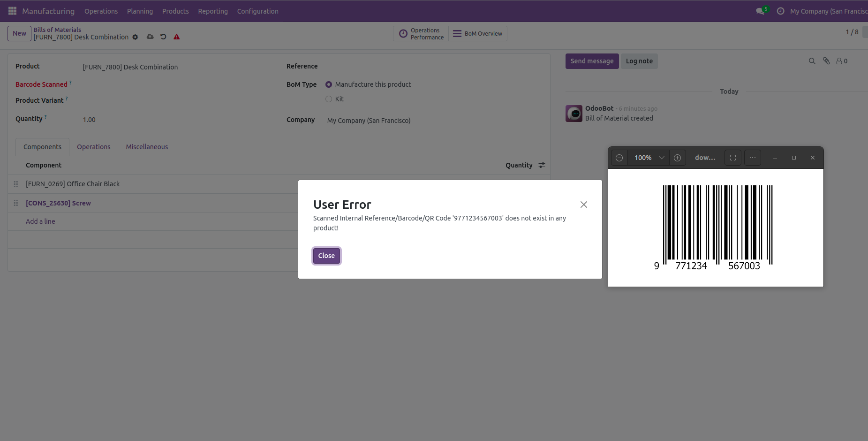Screen dimensions: 868x441
Task: Switch to the Miscellaneous tab
Action: 147,147
